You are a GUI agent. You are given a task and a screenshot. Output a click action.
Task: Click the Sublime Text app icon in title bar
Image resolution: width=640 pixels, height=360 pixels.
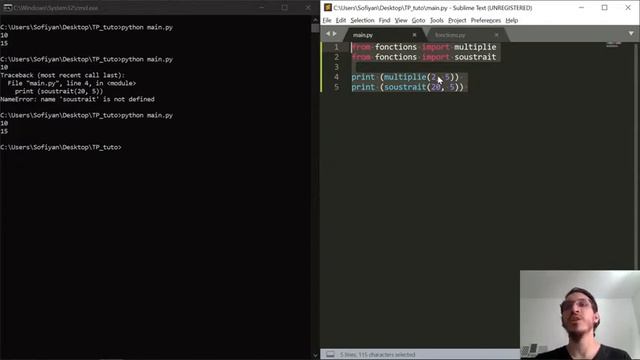pyautogui.click(x=328, y=8)
